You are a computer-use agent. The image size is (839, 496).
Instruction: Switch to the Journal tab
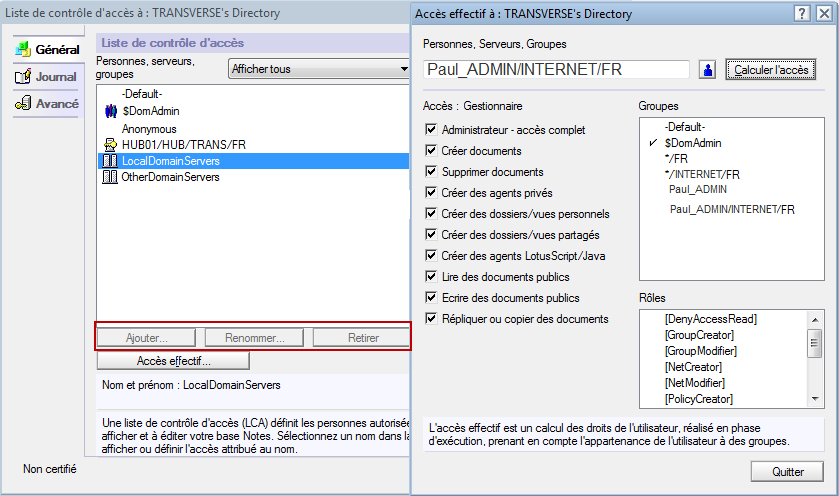48,77
